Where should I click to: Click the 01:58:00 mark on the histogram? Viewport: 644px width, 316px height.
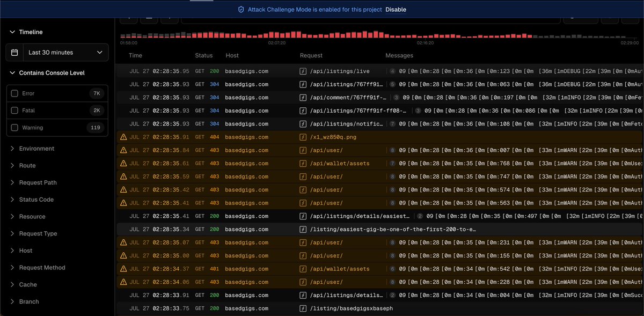click(129, 42)
